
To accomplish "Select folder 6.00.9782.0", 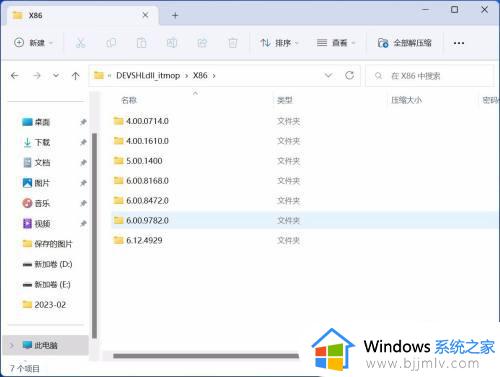I will (x=305, y=220).
